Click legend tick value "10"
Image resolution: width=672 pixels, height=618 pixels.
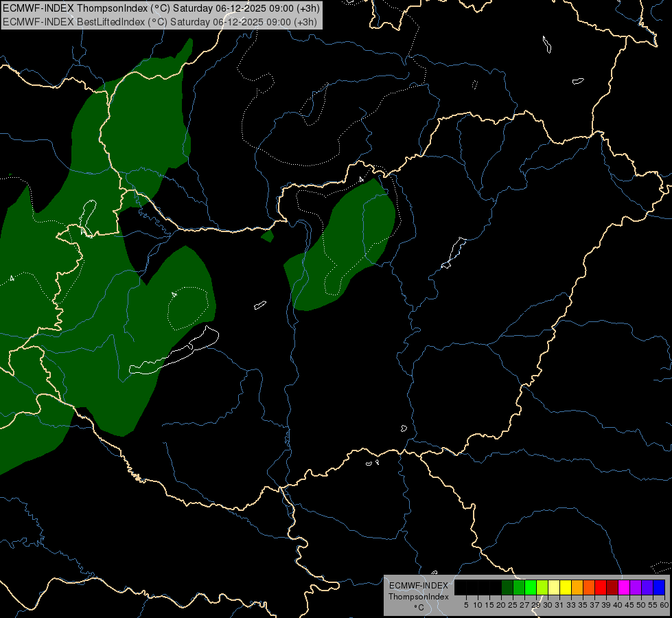click(x=478, y=605)
